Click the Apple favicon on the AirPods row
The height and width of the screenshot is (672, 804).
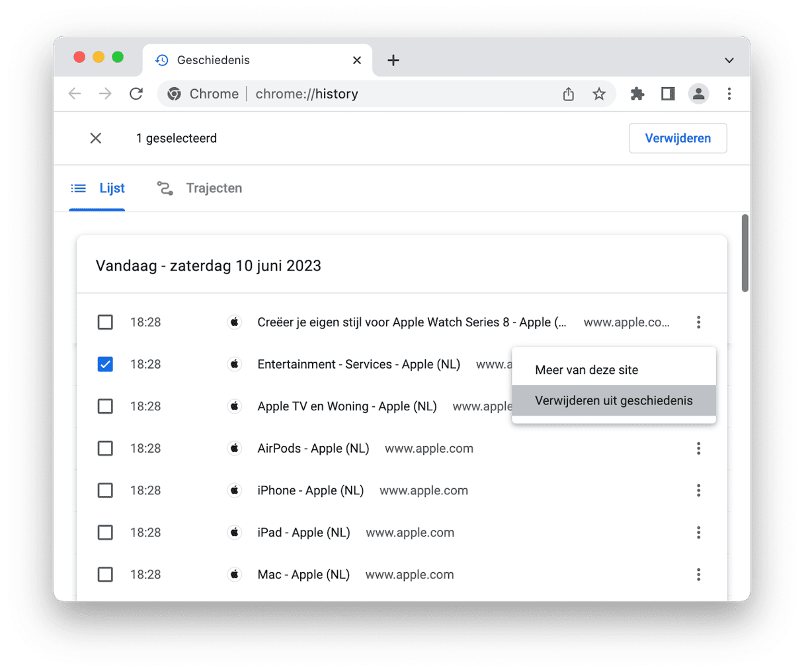coord(235,449)
